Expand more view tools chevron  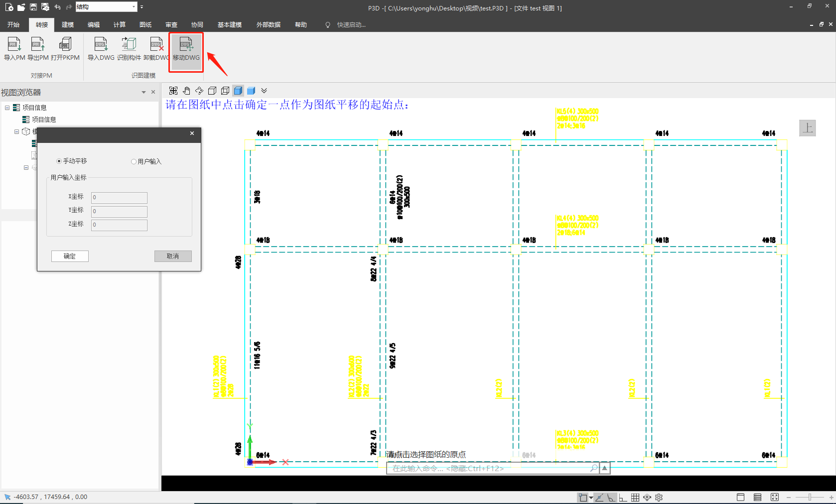point(264,91)
